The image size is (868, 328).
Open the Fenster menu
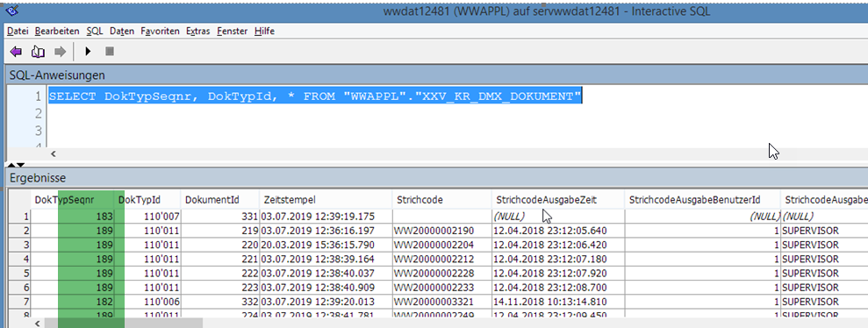coord(232,31)
